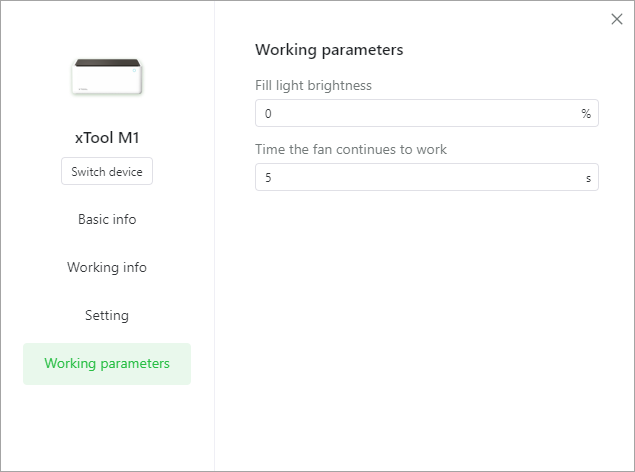Open the Setting section
The image size is (635, 472).
coord(107,315)
